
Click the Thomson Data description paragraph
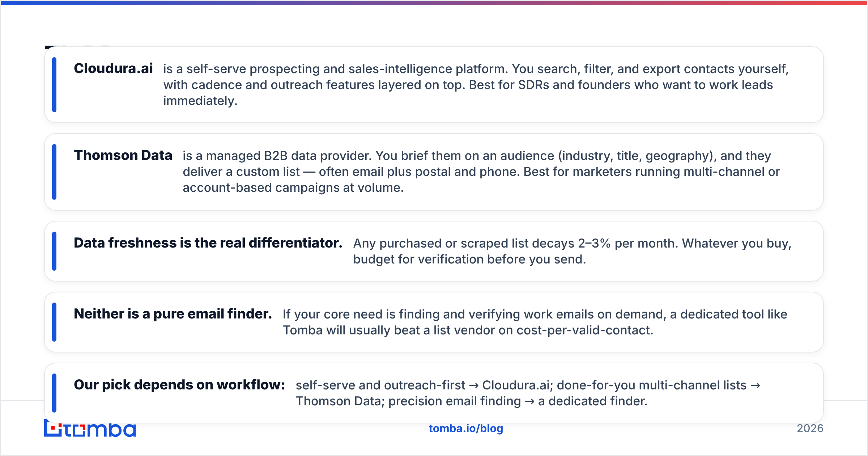click(x=481, y=172)
